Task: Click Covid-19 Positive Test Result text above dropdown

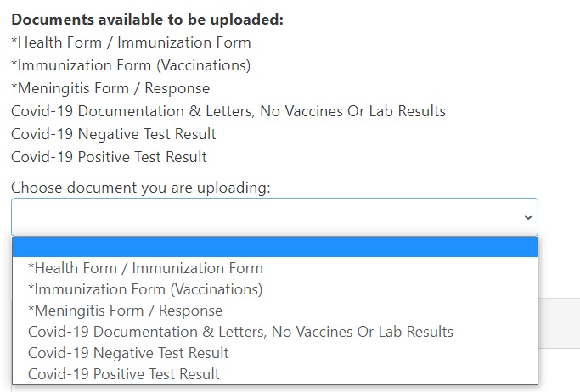Action: coord(110,157)
